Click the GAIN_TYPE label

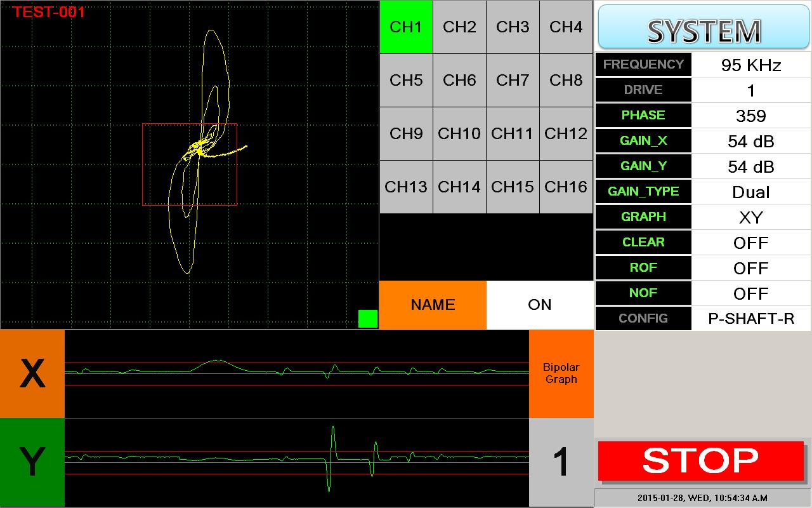pyautogui.click(x=643, y=192)
